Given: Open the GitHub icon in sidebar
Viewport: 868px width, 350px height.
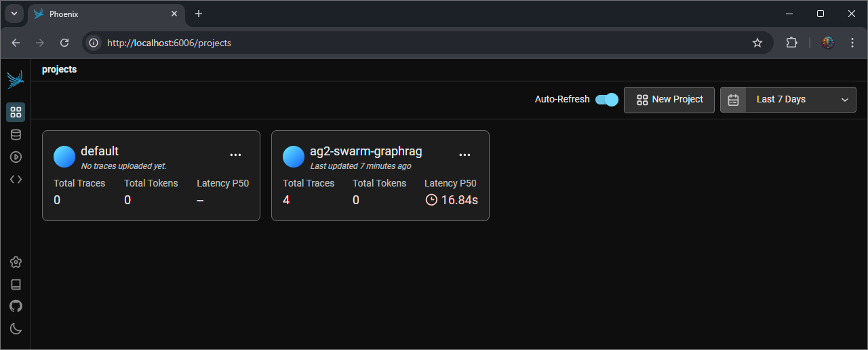Looking at the screenshot, I should coord(16,306).
